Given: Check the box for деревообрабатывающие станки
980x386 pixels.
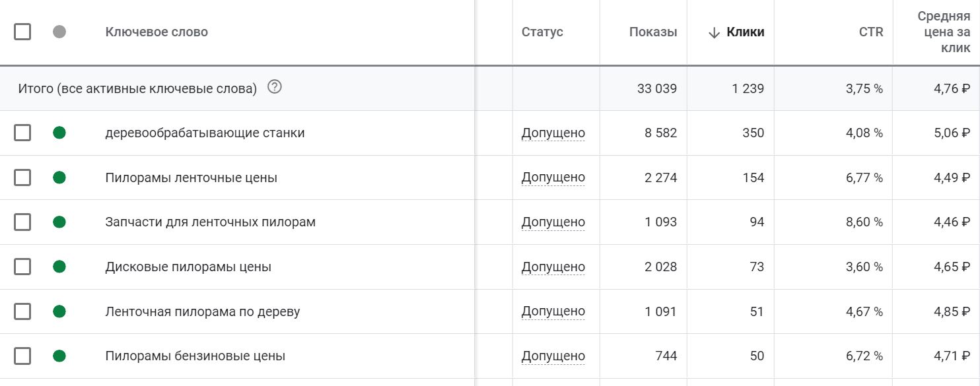Looking at the screenshot, I should point(22,133).
